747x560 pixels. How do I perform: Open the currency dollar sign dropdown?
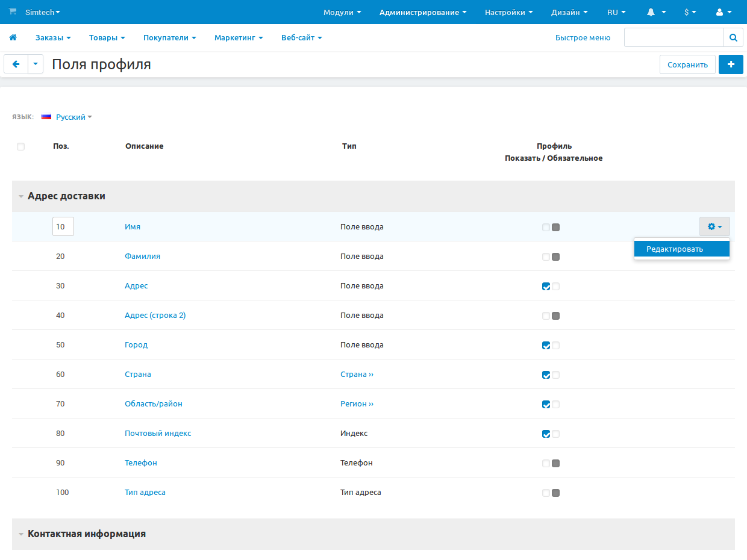pos(690,12)
